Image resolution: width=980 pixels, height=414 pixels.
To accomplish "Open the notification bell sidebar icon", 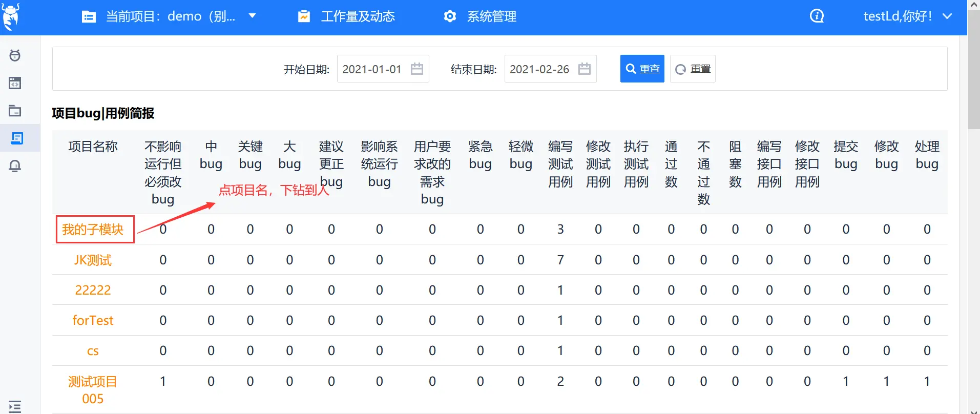I will 15,166.
